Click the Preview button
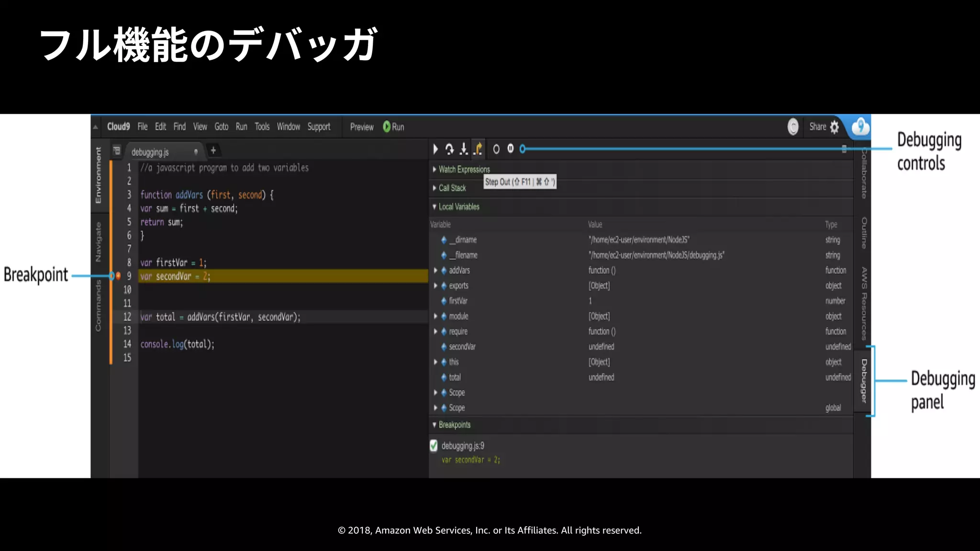This screenshot has width=980, height=551. pos(361,127)
